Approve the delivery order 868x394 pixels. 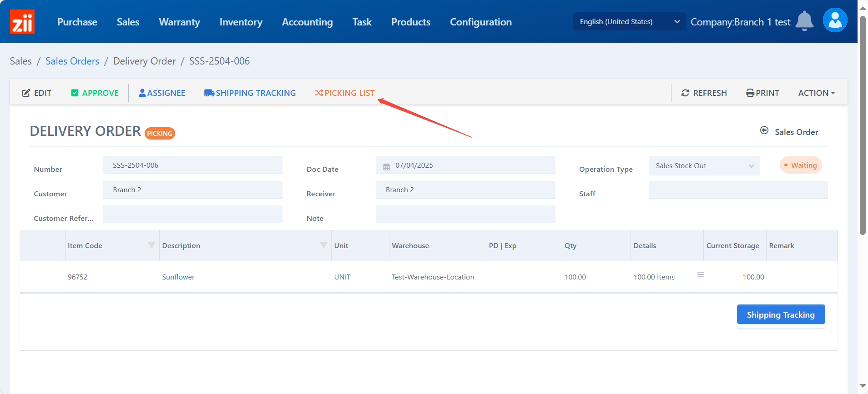click(x=95, y=93)
